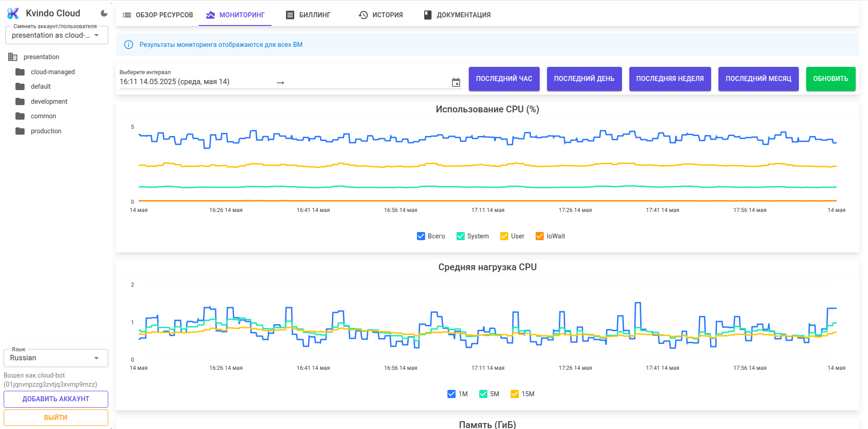Toggle dark mode moon icon
The height and width of the screenshot is (429, 868).
click(x=104, y=13)
